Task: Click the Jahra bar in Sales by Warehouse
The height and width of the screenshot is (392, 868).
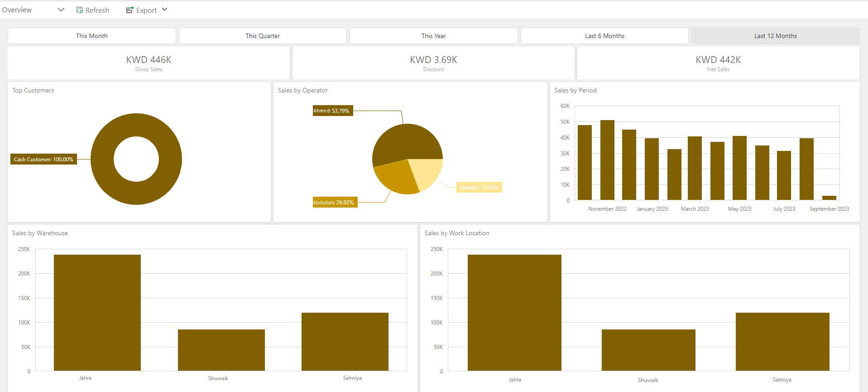Action: tap(97, 313)
